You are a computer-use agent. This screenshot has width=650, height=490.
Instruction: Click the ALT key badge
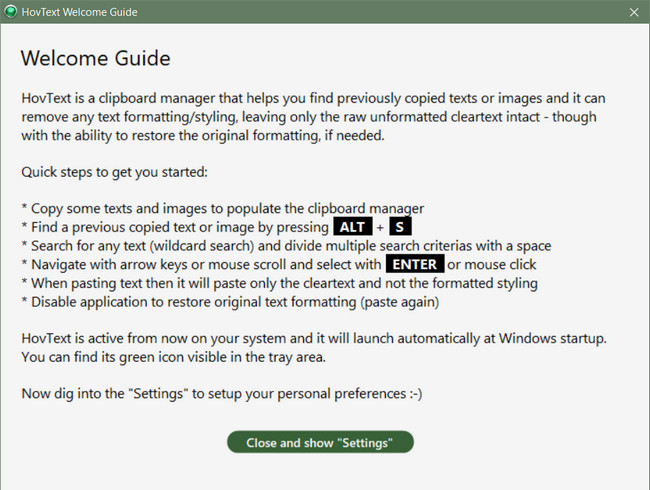pos(352,227)
